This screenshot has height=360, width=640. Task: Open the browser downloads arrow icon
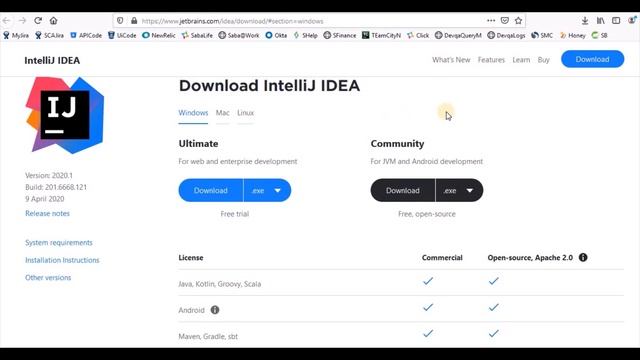pyautogui.click(x=585, y=20)
